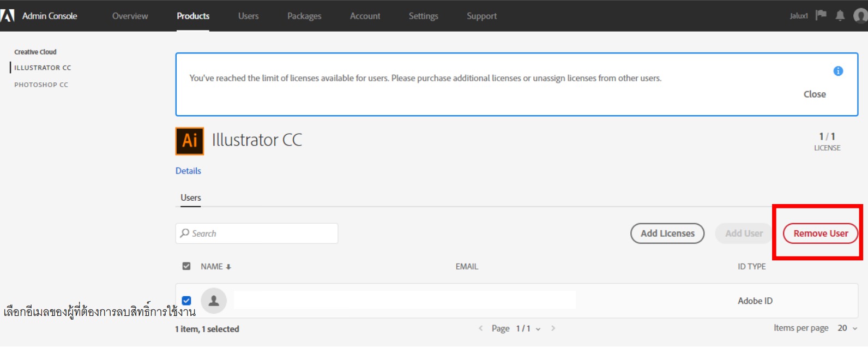Open the Account tab
The height and width of the screenshot is (359, 868).
coord(365,16)
